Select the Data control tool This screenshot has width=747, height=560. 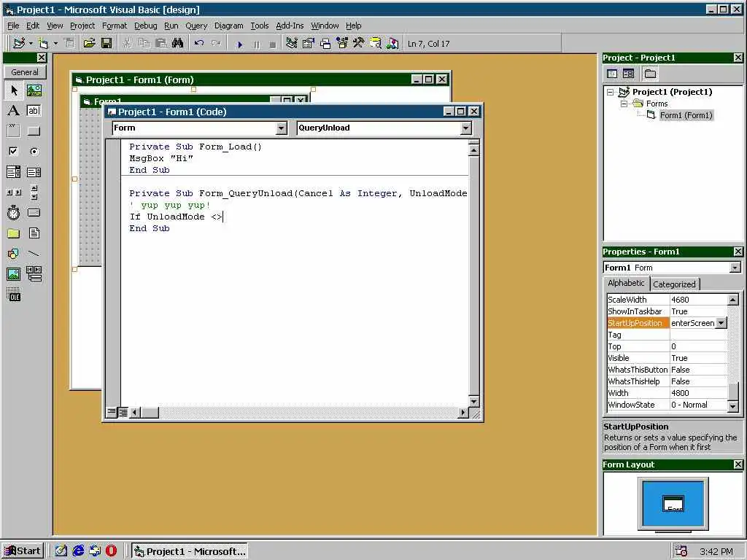tap(34, 274)
